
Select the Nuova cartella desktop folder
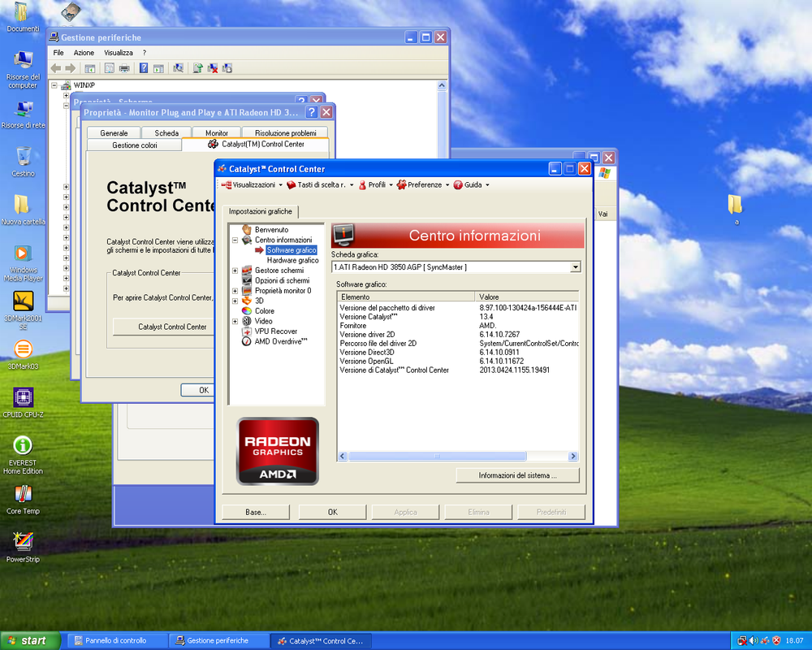22,204
